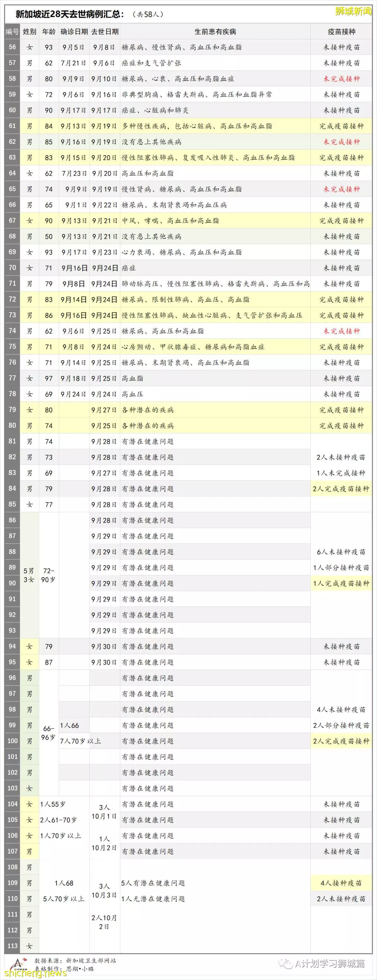Click disease cell 高血压 in row 78
The width and height of the screenshot is (377, 980).
point(133,394)
